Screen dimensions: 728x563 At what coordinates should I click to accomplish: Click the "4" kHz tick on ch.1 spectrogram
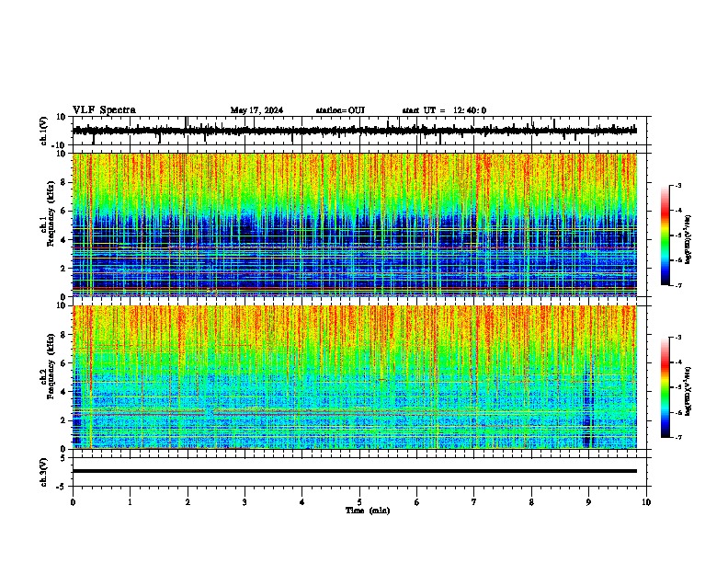[63, 240]
